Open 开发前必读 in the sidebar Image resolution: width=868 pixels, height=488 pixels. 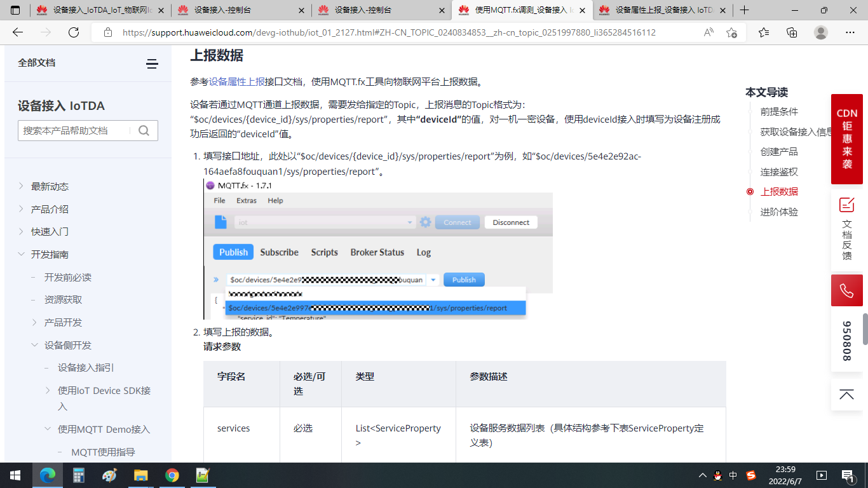click(68, 277)
